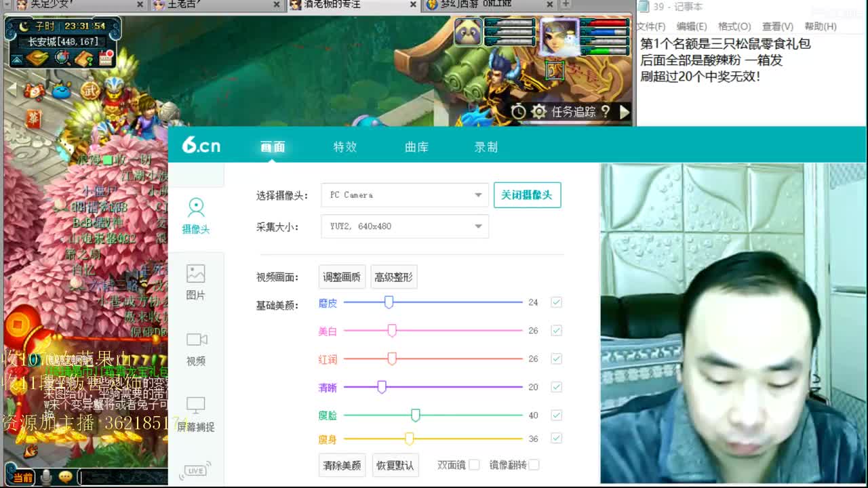Click the blue slime pet icon
The height and width of the screenshot is (488, 868).
(62, 89)
